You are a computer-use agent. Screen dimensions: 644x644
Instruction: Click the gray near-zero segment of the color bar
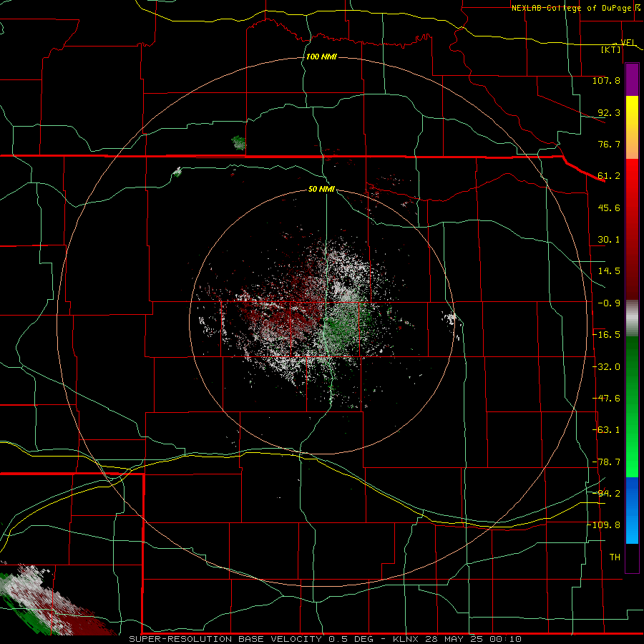(x=632, y=318)
